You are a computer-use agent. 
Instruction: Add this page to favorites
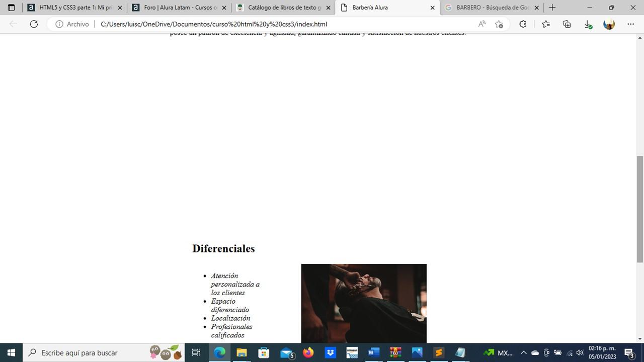[499, 24]
